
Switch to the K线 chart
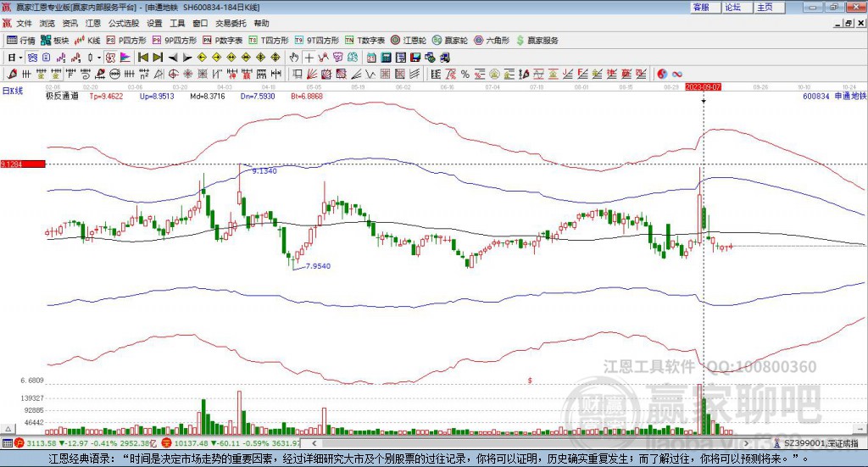tap(87, 41)
